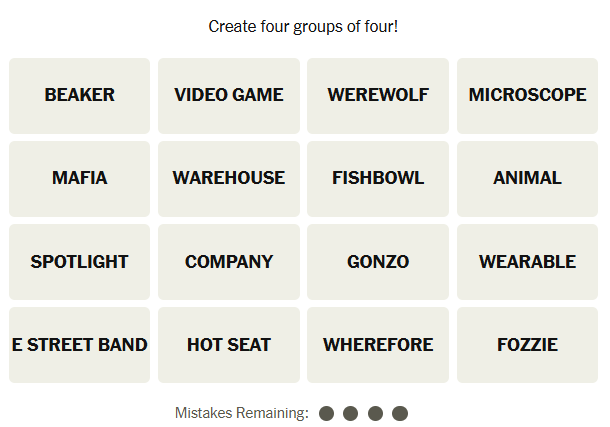Click the 'Create four groups of four!' heading
The width and height of the screenshot is (610, 427).
(x=303, y=26)
